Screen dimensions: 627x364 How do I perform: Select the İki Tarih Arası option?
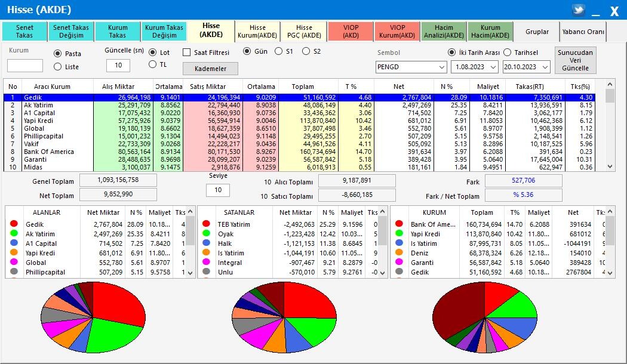(452, 53)
